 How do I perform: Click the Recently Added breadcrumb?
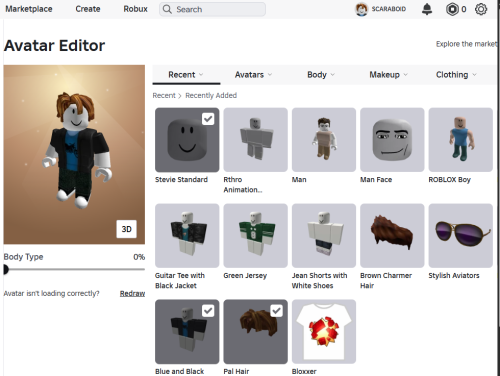coord(211,95)
